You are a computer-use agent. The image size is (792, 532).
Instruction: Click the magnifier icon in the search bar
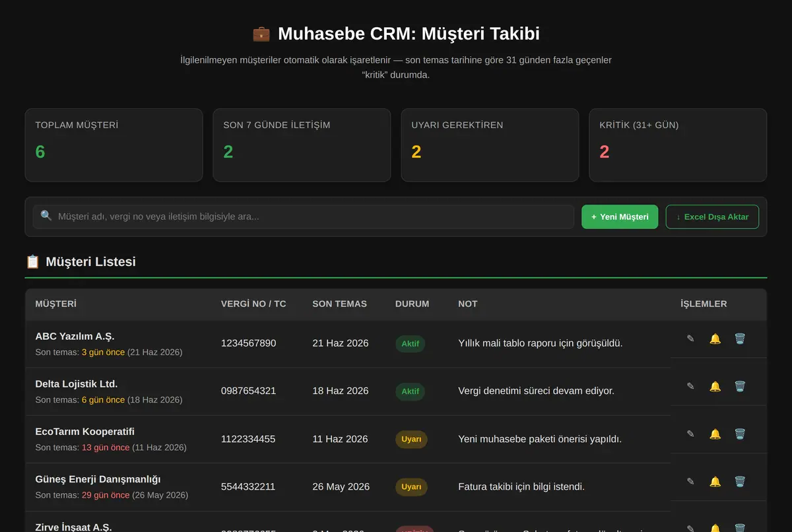click(46, 216)
